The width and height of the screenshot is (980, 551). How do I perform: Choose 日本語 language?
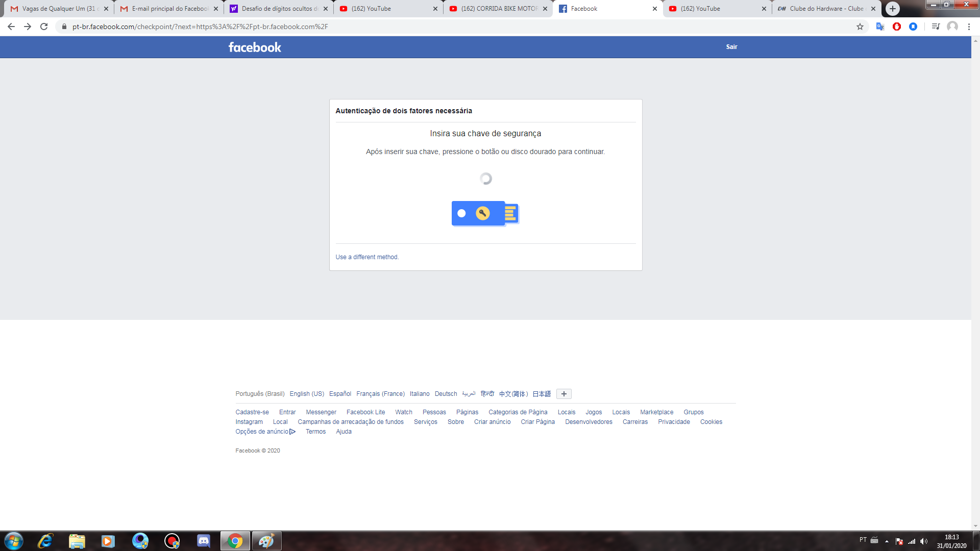542,394
